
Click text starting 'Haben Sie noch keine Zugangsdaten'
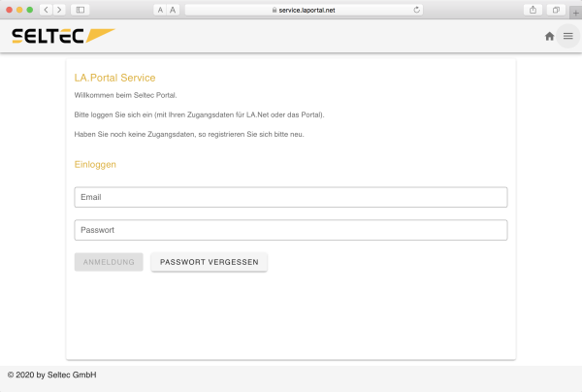coord(189,134)
